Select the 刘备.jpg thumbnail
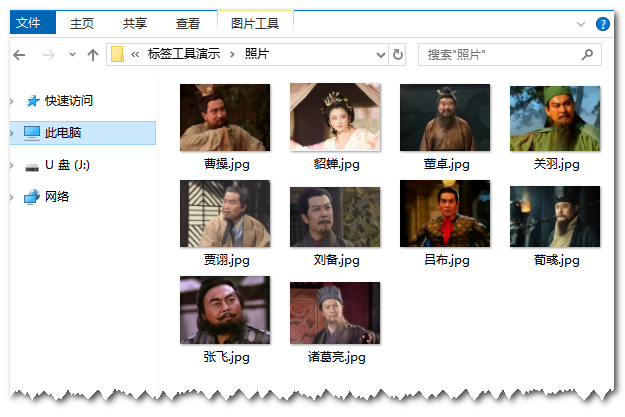The image size is (625, 417). point(335,217)
